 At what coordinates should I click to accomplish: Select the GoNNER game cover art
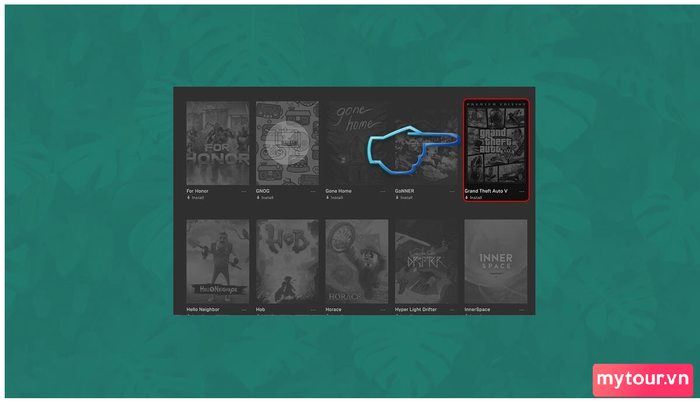pyautogui.click(x=426, y=143)
